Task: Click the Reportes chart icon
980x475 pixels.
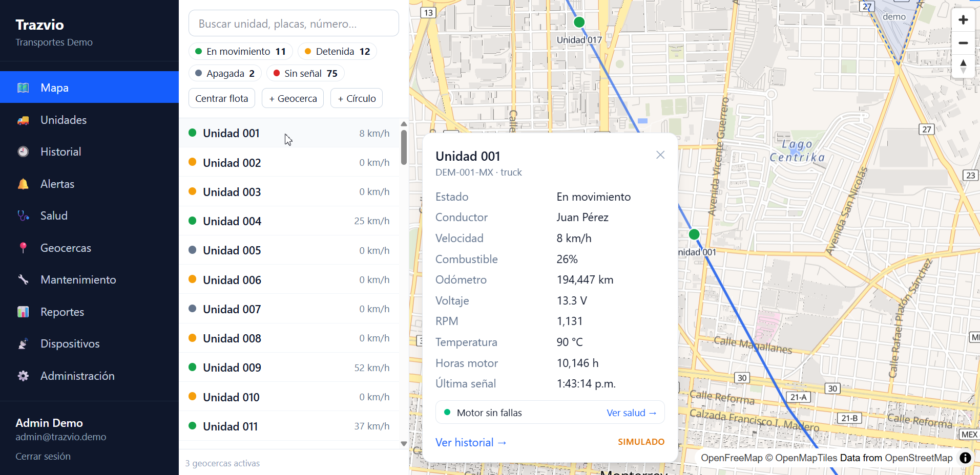Action: (23, 312)
